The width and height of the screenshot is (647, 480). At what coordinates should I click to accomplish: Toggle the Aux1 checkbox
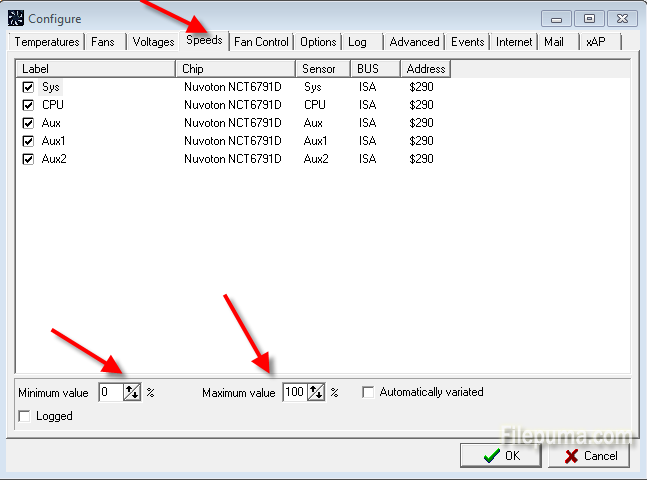pos(28,141)
